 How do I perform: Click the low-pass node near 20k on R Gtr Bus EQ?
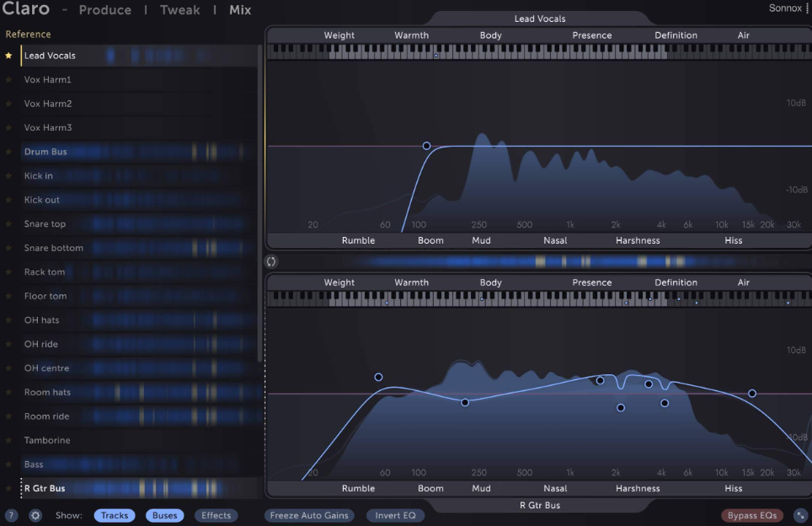tap(752, 394)
